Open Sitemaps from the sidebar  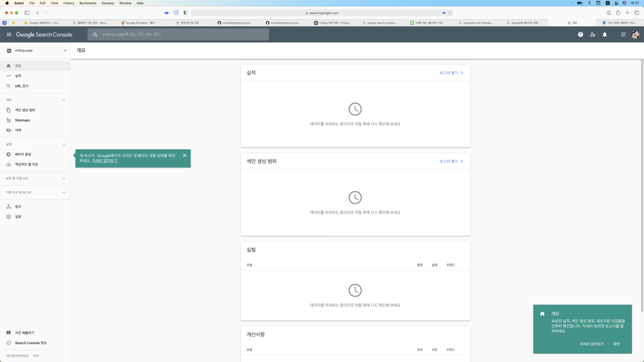[x=22, y=120]
